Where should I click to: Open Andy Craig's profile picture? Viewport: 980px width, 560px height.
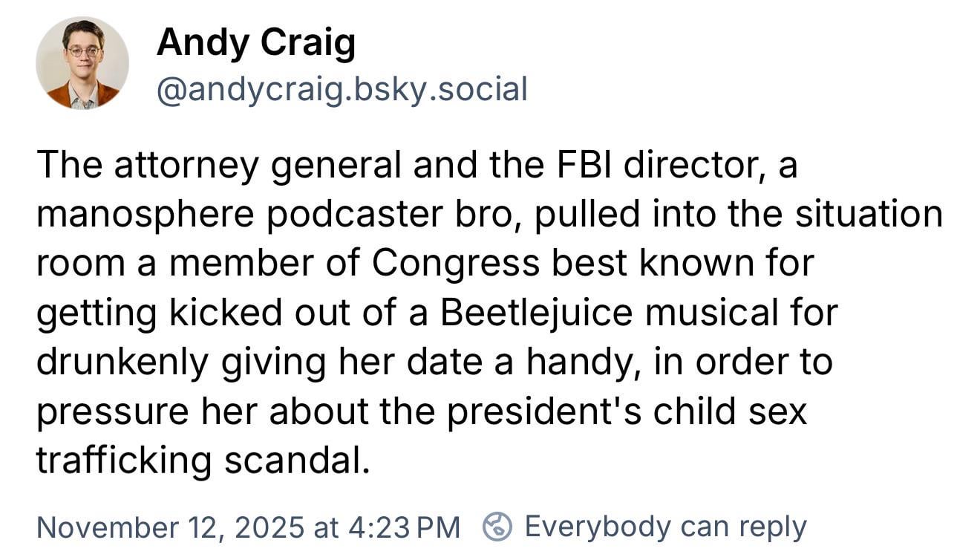[x=82, y=64]
